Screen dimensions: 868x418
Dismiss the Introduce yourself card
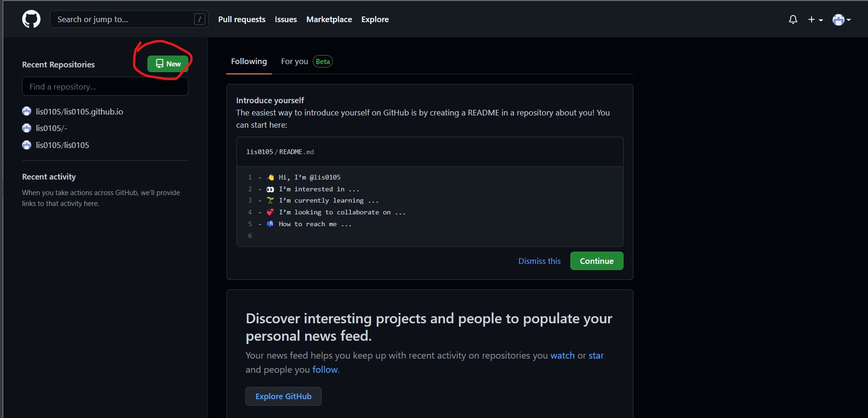click(539, 261)
